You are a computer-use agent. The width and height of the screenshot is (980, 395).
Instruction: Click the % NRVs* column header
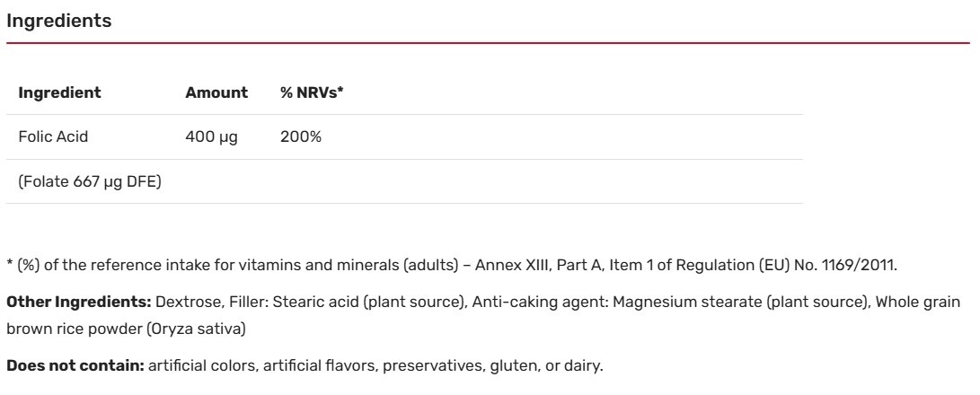coord(313,92)
